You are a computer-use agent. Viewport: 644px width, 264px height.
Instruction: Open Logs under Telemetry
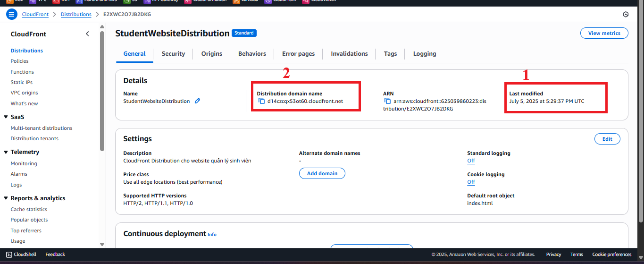16,185
